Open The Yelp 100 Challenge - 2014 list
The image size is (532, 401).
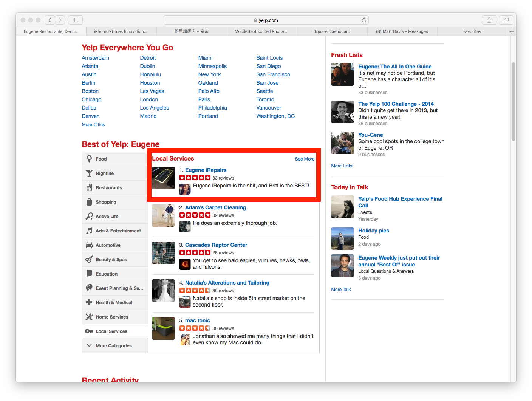(x=396, y=104)
